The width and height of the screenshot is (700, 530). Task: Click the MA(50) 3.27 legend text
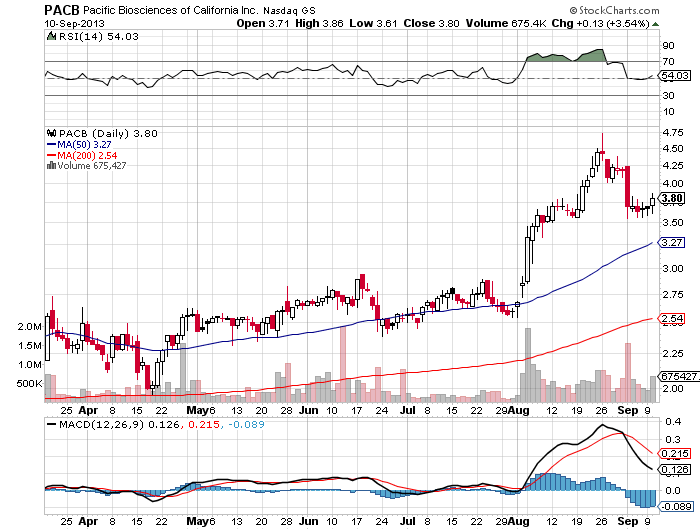(x=84, y=145)
